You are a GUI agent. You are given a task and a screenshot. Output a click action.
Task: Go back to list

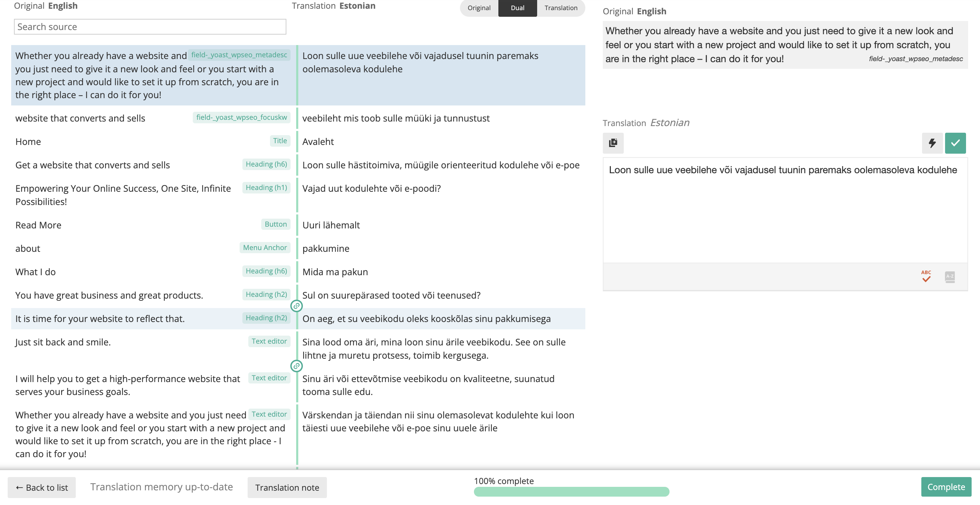pos(42,487)
